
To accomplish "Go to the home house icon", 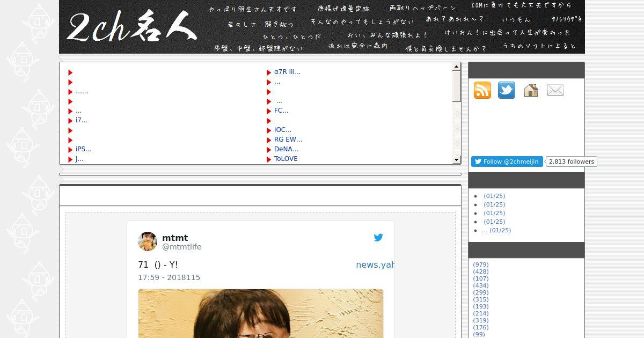I will (x=531, y=90).
